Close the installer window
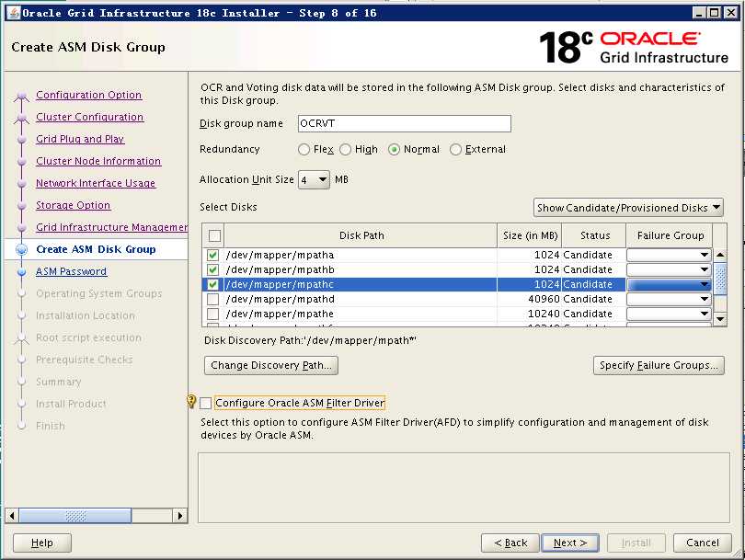 (730, 13)
